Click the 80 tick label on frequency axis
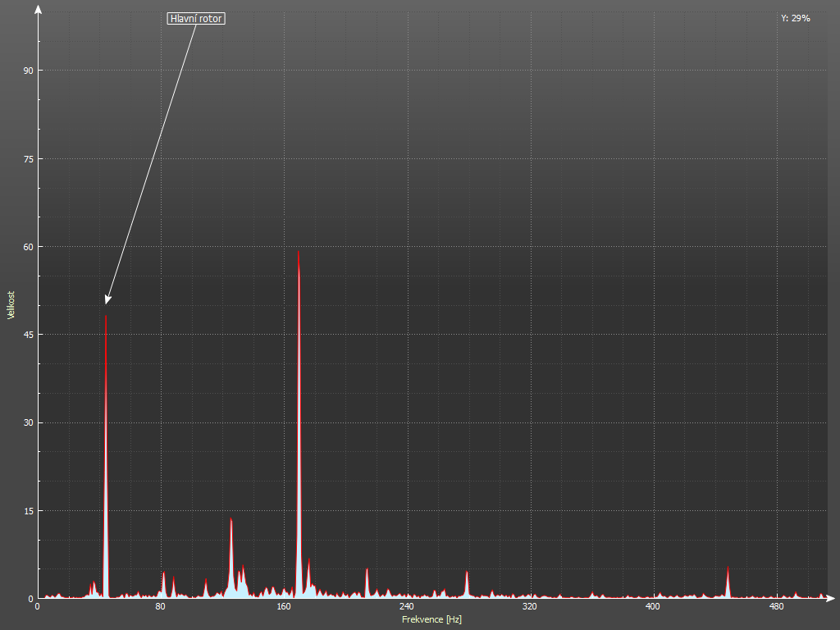Screen dimensions: 840x630 160,607
